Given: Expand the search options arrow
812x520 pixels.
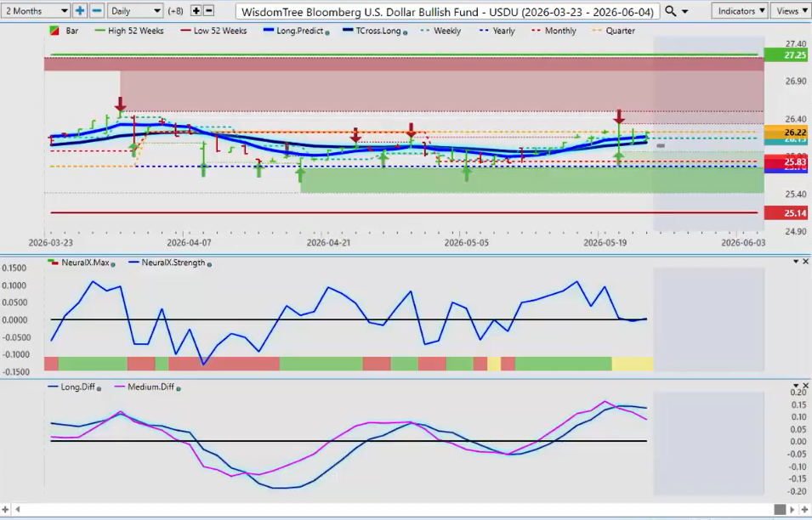Looking at the screenshot, I should point(685,11).
